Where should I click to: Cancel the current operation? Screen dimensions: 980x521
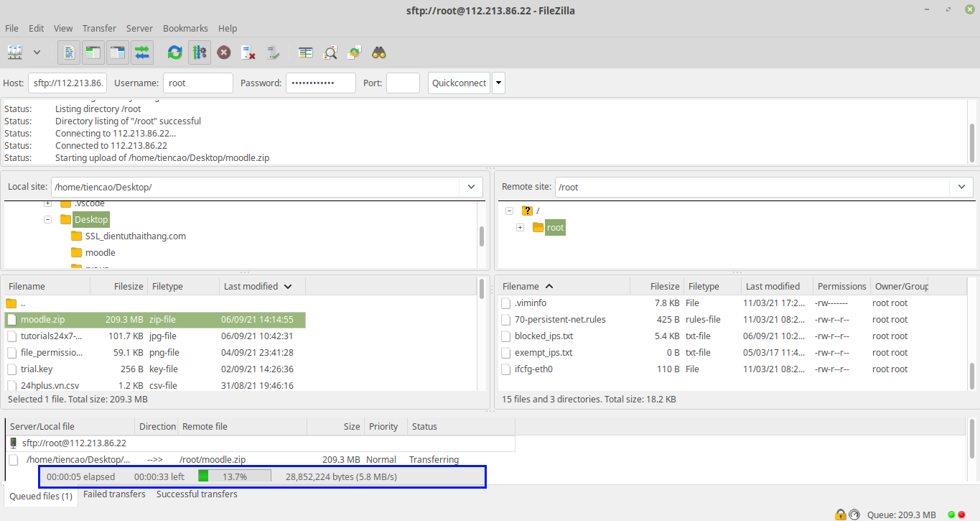(224, 52)
